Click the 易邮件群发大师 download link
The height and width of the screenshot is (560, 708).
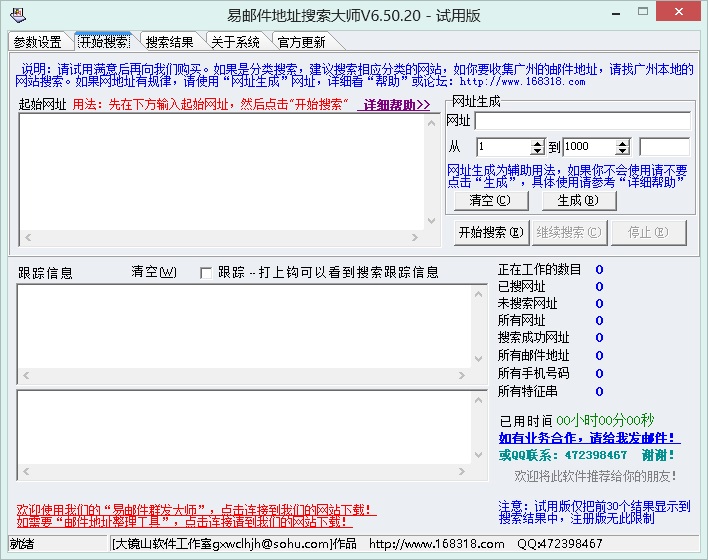click(x=196, y=509)
